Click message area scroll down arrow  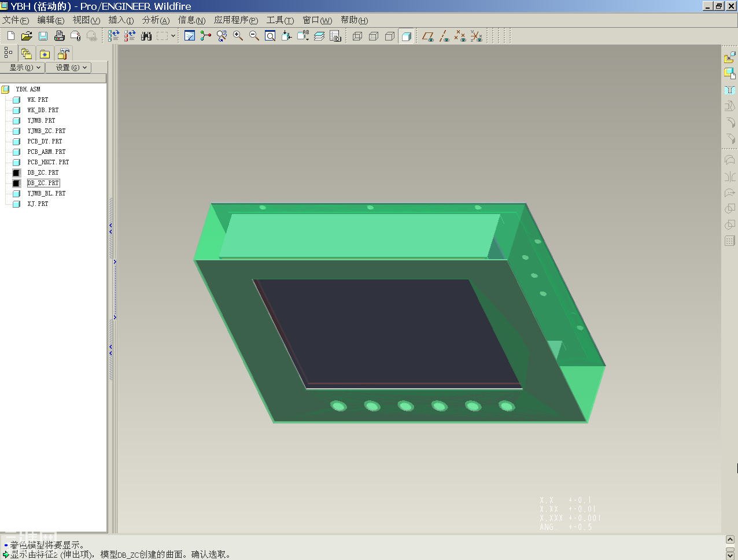point(730,555)
